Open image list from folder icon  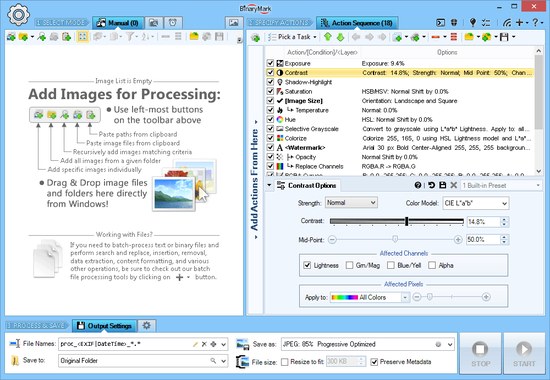[194, 36]
